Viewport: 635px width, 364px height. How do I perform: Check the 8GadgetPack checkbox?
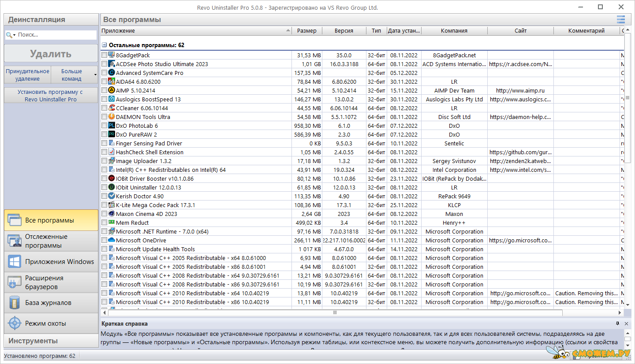[104, 55]
